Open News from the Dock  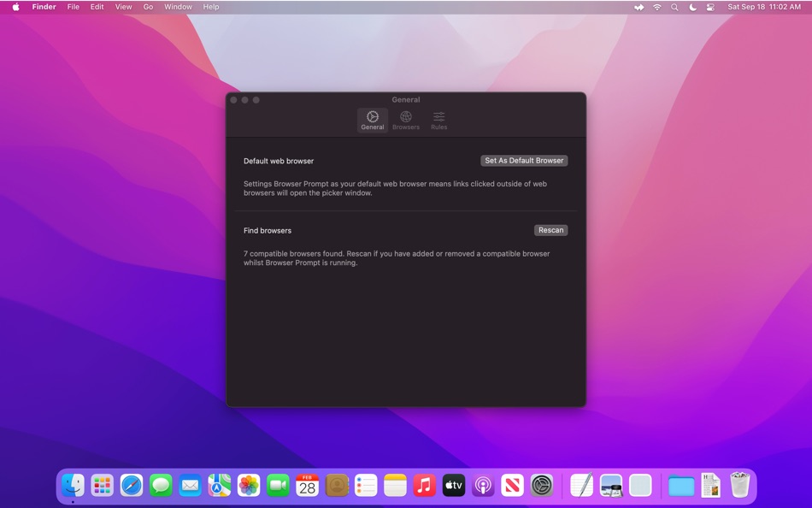[512, 486]
